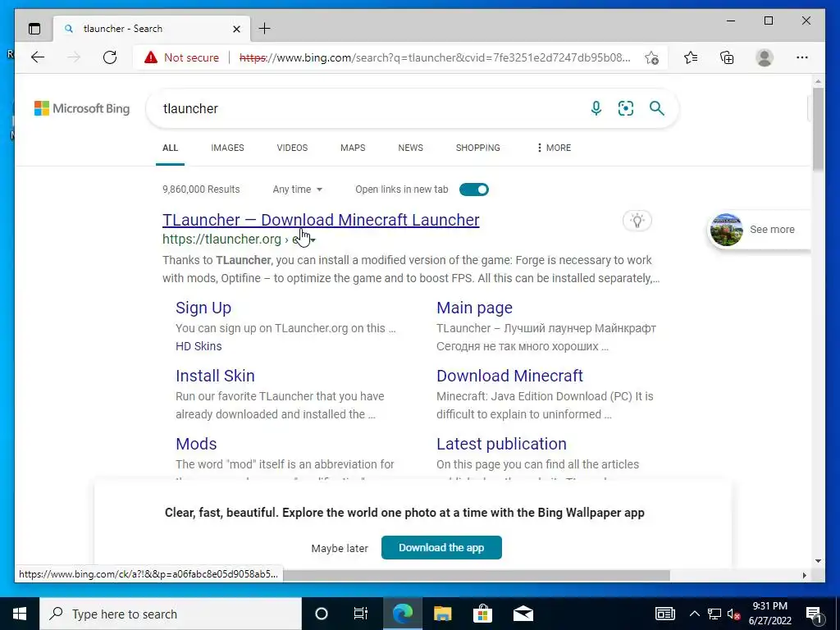
Task: Open the Windows Start menu
Action: click(x=20, y=614)
